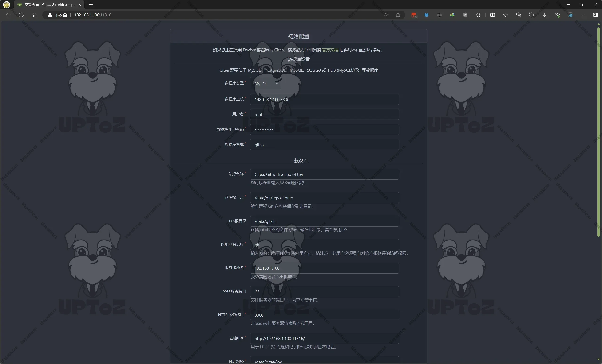Toggle the browser sidebar icon
Image resolution: width=602 pixels, height=364 pixels.
click(x=595, y=15)
